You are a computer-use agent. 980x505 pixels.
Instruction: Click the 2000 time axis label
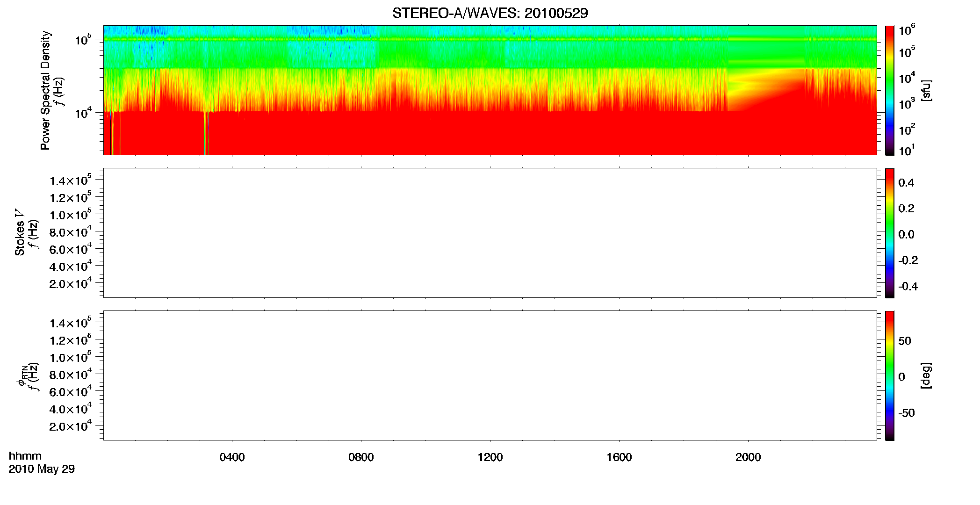pos(748,457)
